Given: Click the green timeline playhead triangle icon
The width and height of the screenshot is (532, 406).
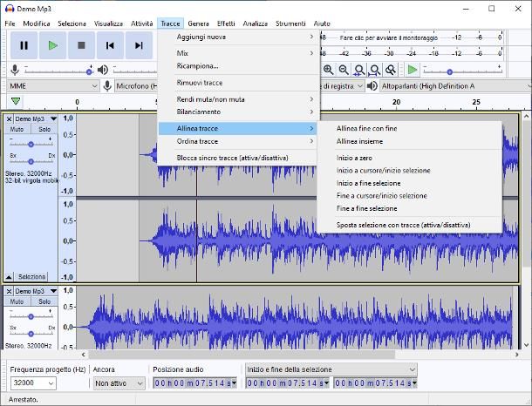Looking at the screenshot, I should [16, 101].
